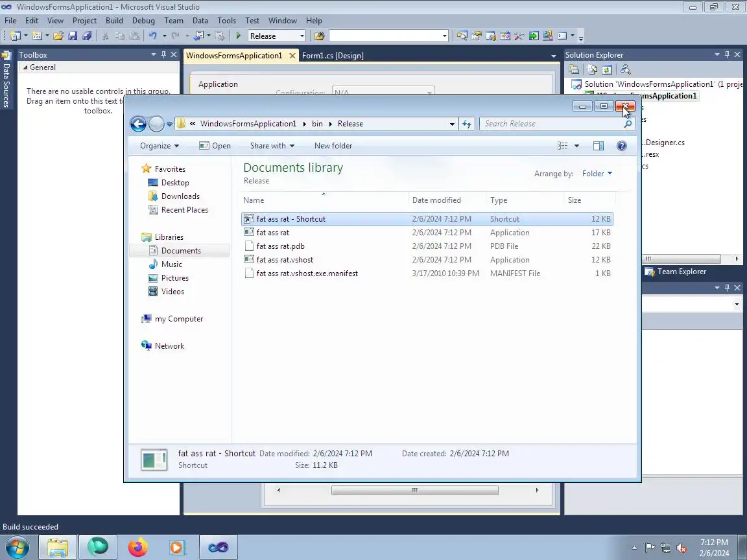747x560 pixels.
Task: Open the Toolbox window position dropdown arrow
Action: [x=154, y=54]
